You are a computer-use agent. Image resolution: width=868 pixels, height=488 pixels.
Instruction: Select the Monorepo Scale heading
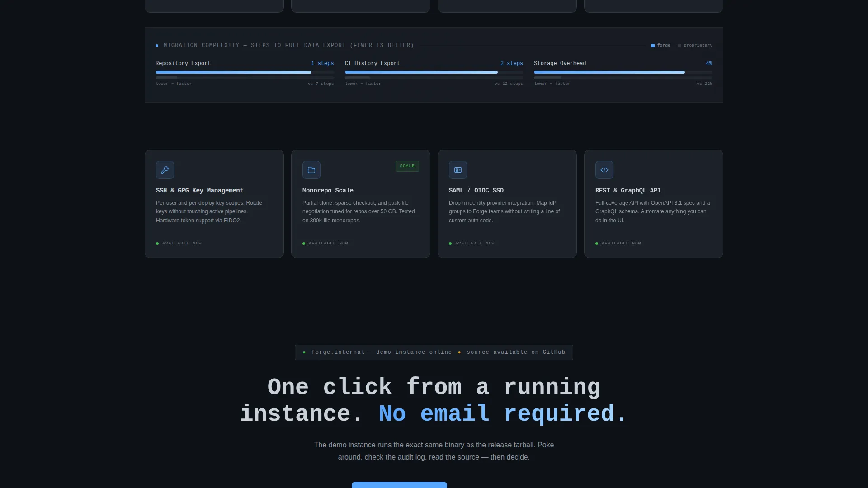(x=328, y=191)
